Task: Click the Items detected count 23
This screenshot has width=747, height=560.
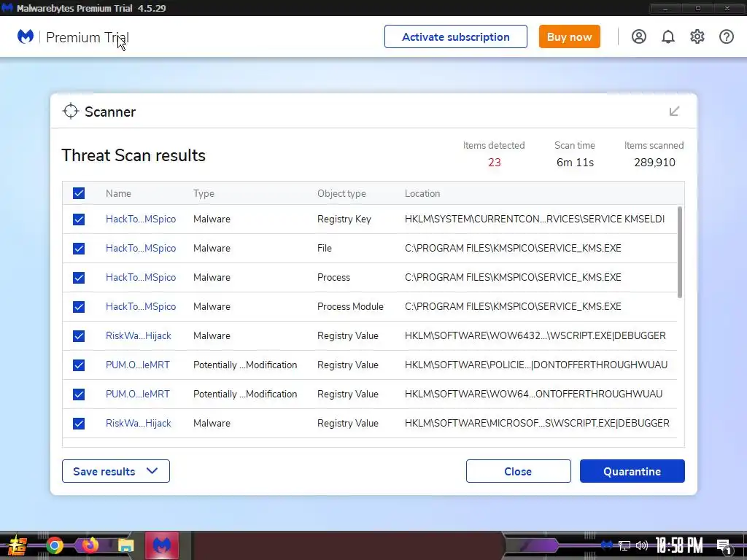Action: (494, 163)
